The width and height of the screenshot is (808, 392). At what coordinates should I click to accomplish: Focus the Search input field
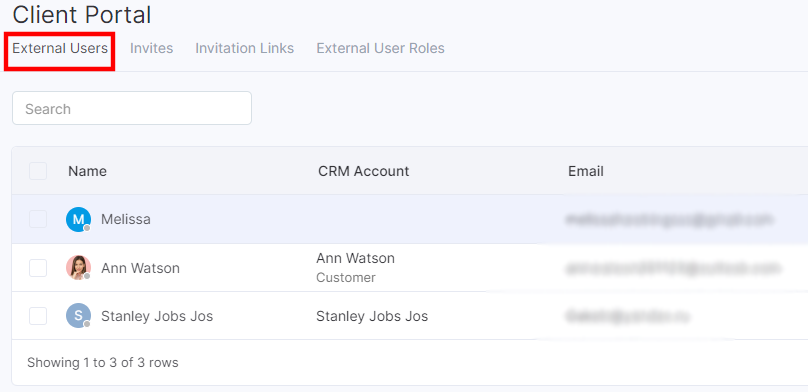(x=132, y=108)
